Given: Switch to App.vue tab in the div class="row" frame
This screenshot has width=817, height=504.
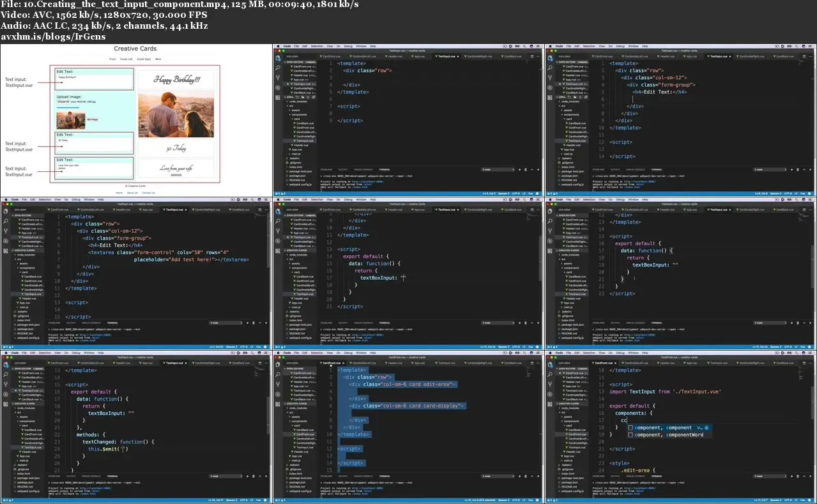Looking at the screenshot, I should point(418,56).
